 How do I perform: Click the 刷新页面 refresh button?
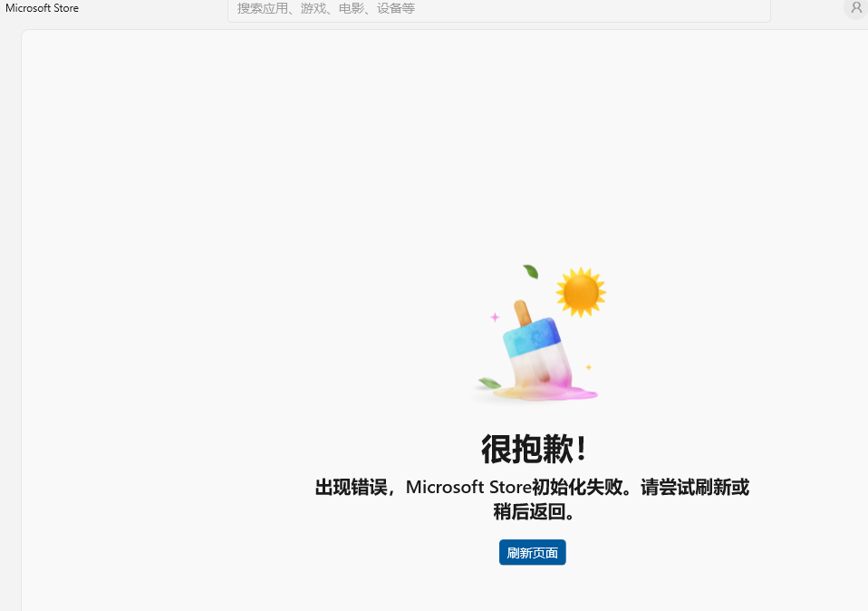click(532, 552)
